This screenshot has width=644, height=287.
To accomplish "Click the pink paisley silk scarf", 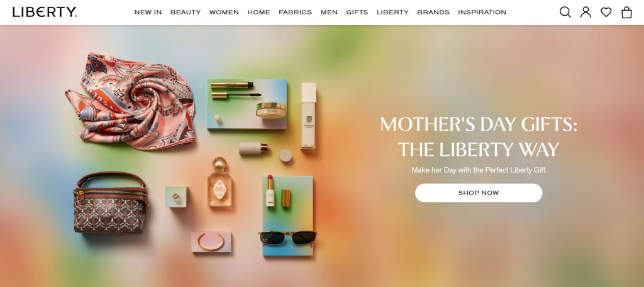I will click(131, 101).
